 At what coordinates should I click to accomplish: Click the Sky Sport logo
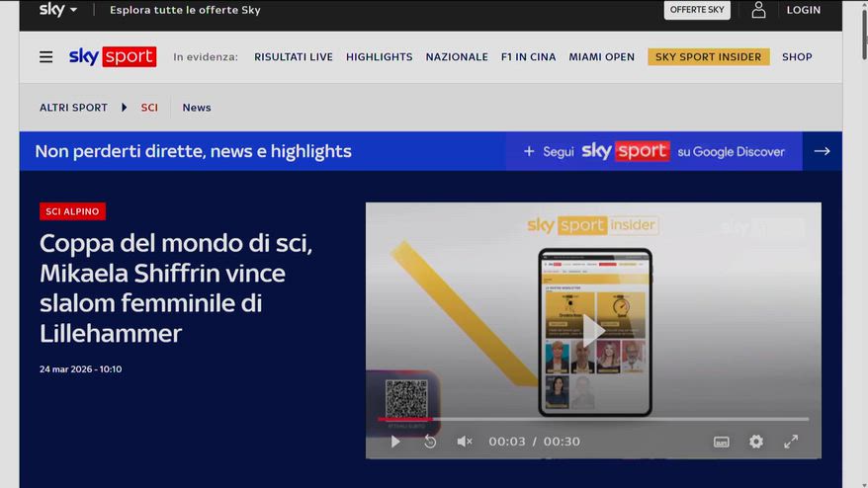[x=112, y=57]
